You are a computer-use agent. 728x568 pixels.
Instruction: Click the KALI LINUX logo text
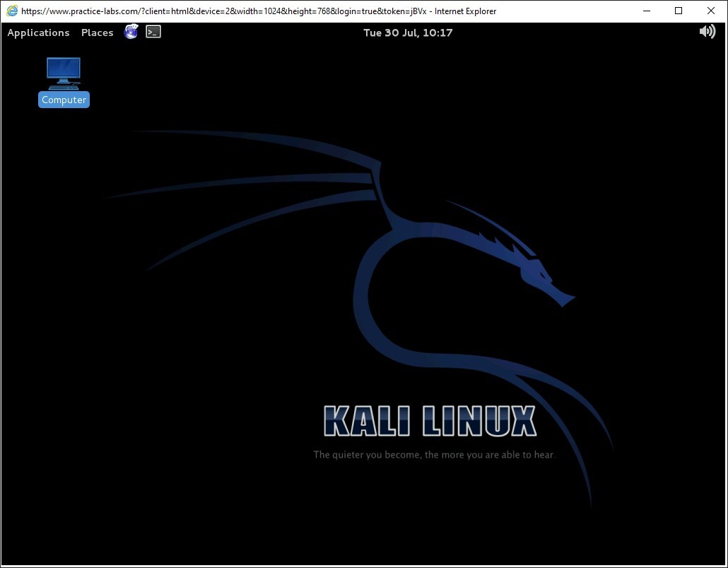click(430, 421)
